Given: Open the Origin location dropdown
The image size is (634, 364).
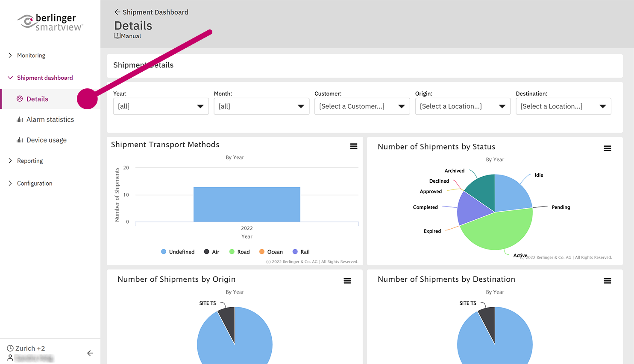Looking at the screenshot, I should tap(463, 106).
